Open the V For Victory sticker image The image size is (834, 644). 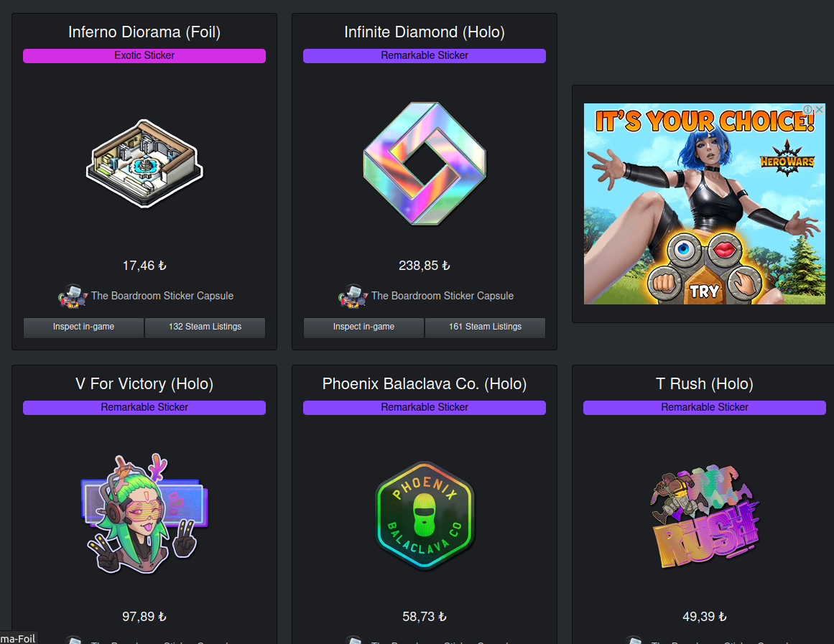144,514
